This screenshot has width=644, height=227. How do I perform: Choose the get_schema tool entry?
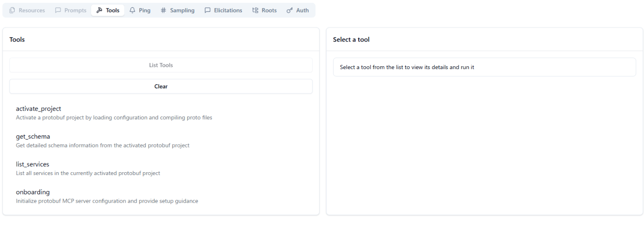pyautogui.click(x=33, y=136)
